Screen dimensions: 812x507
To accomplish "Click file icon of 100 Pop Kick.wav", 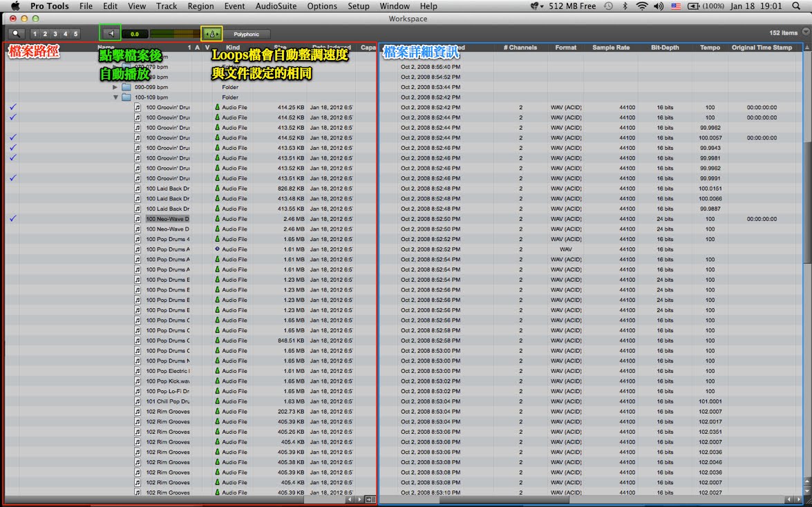I will 138,381.
